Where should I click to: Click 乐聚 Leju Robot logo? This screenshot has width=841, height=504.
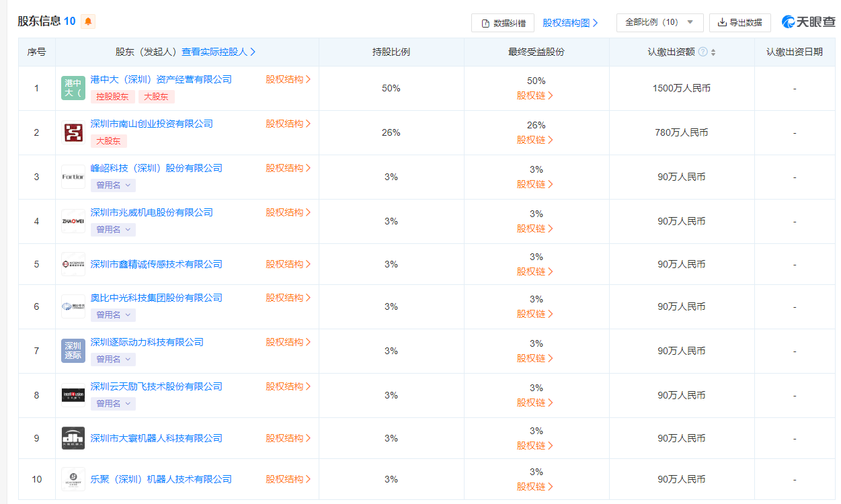click(73, 479)
